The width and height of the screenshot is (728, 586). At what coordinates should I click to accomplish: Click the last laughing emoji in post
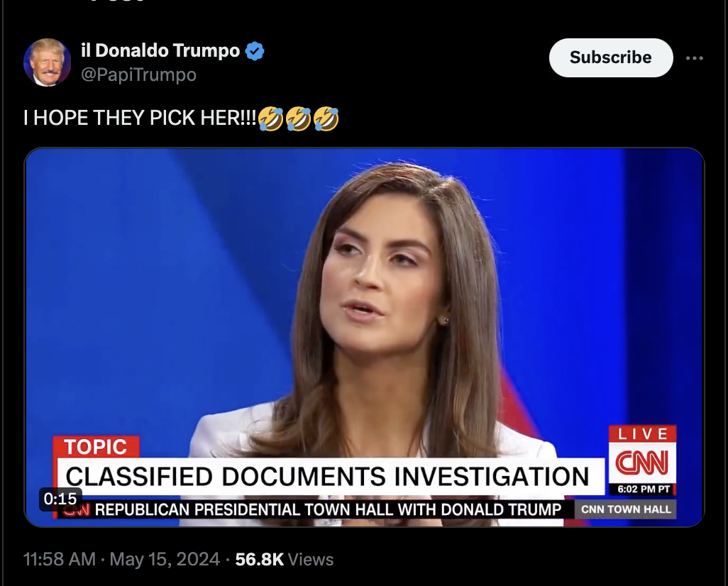(x=326, y=118)
